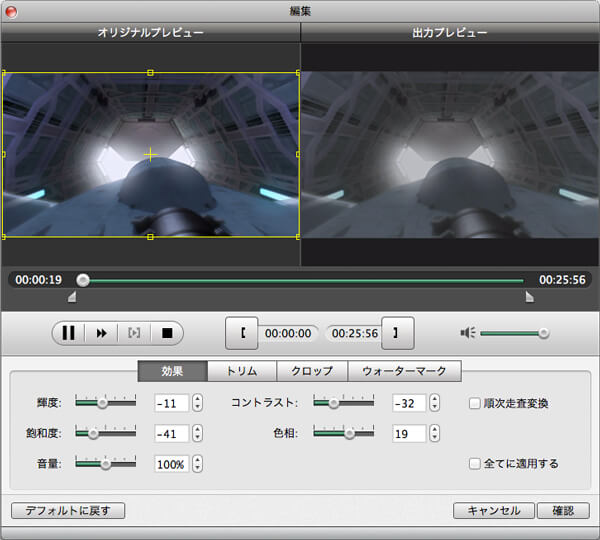Pause the video playback
This screenshot has height=540, width=600.
tap(69, 333)
